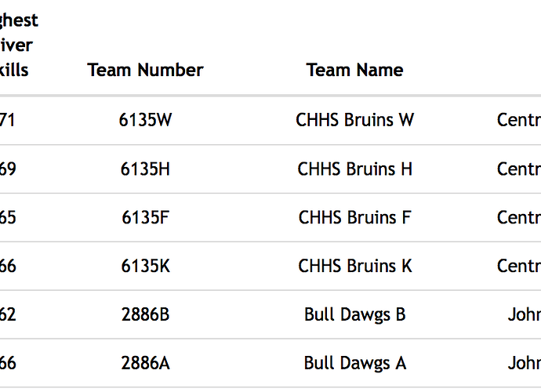Image resolution: width=541 pixels, height=392 pixels.
Task: Click the driver skills score in 6135H row
Action: coord(8,169)
